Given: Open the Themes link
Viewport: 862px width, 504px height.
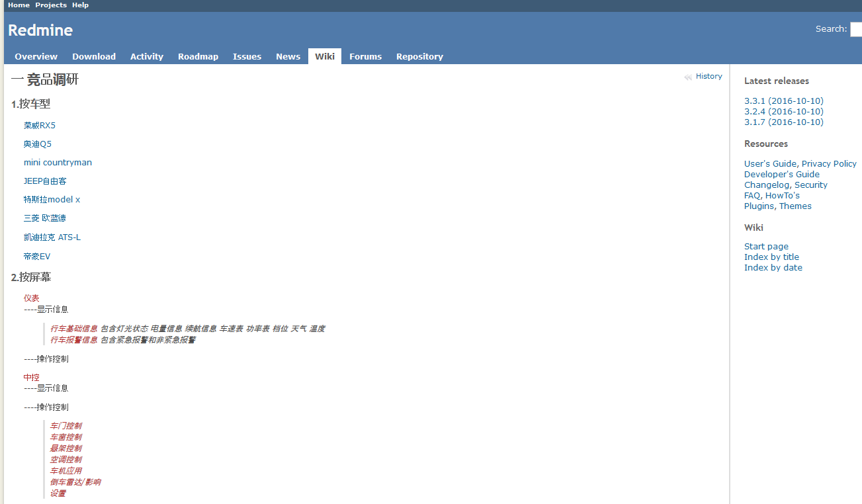Looking at the screenshot, I should click(x=795, y=206).
